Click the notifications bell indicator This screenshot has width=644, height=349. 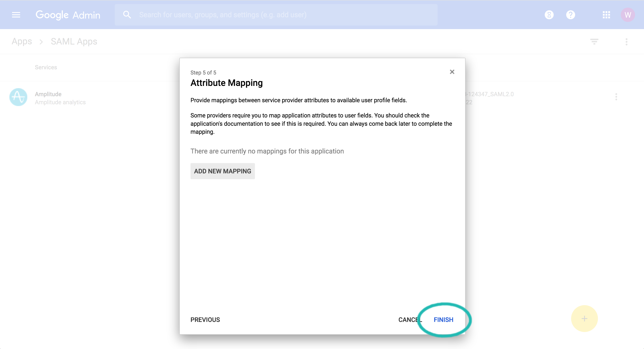tap(549, 15)
